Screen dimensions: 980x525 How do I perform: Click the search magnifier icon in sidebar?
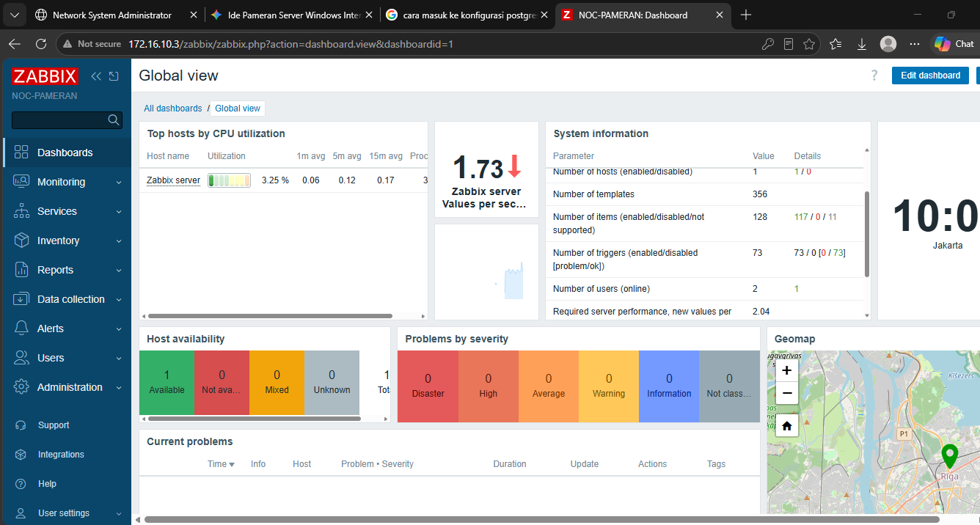(114, 120)
